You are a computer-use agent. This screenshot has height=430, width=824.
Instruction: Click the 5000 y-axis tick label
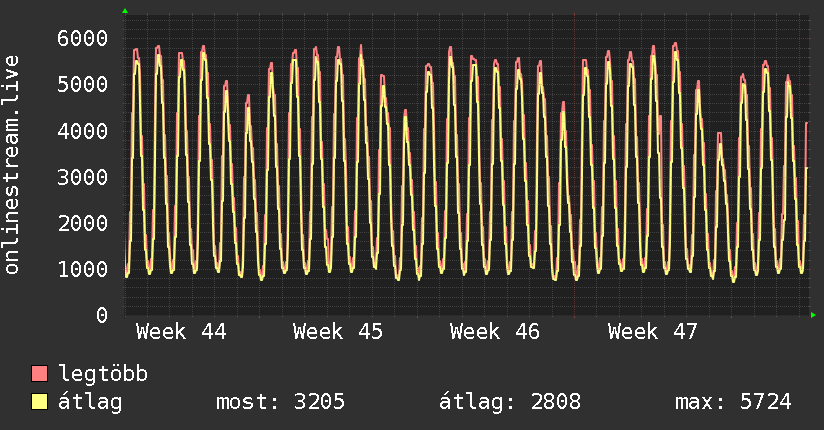(x=81, y=85)
